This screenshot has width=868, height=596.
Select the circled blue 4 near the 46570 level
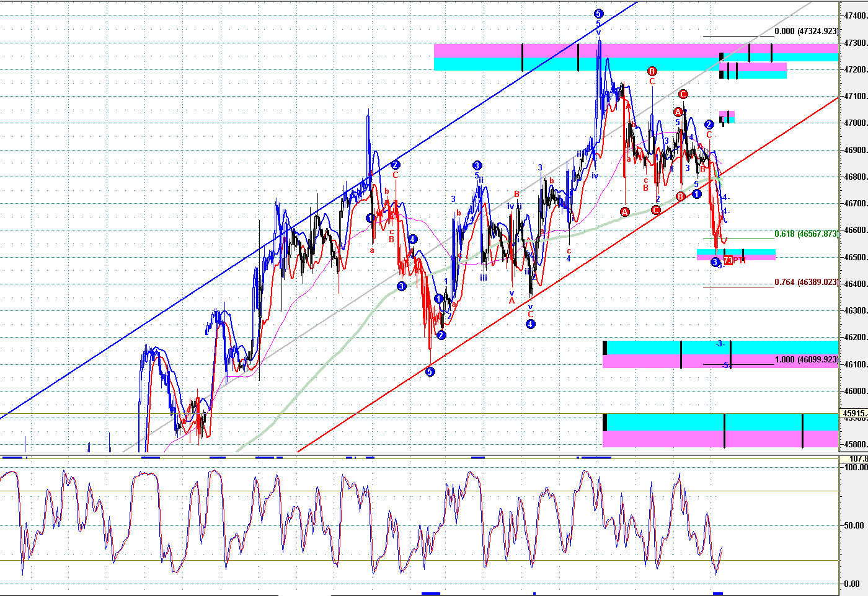pos(413,239)
